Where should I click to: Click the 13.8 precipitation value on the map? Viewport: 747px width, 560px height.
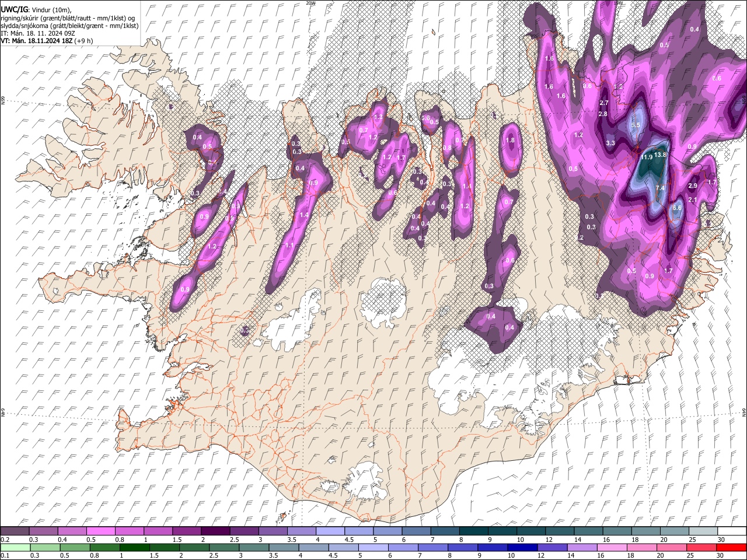(x=660, y=155)
